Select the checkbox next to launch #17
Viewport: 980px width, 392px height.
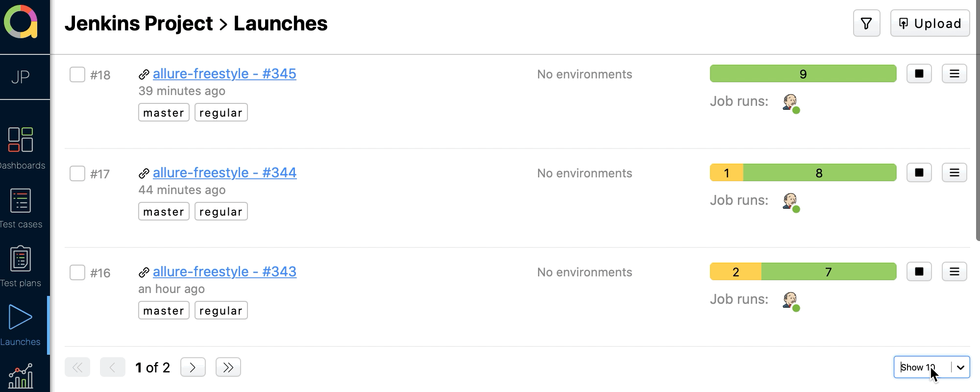[77, 174]
